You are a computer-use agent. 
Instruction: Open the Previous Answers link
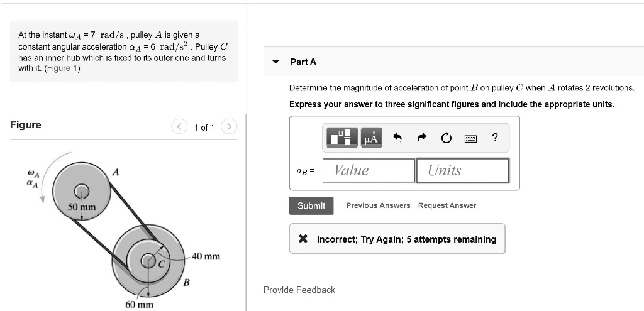click(378, 205)
